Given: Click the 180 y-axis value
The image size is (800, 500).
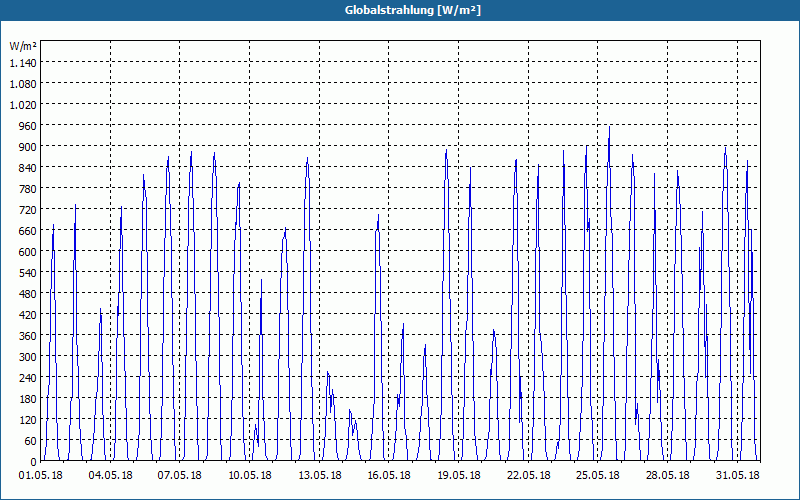Looking at the screenshot, I should [28, 398].
